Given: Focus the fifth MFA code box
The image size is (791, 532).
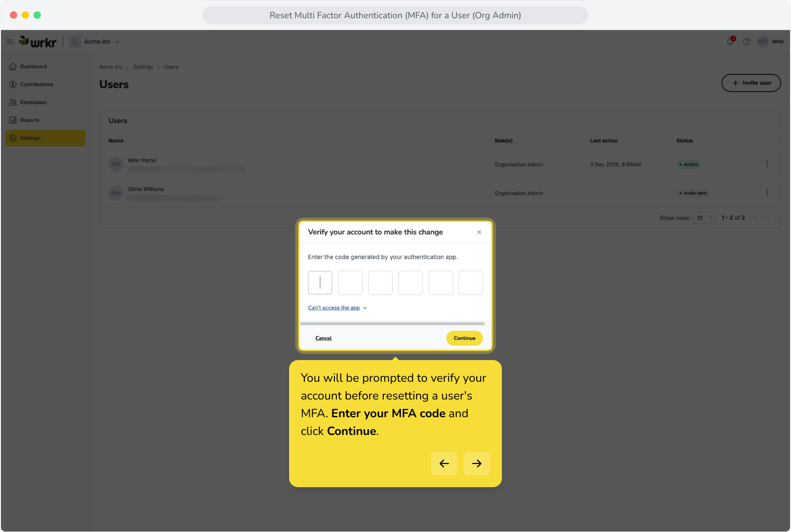Looking at the screenshot, I should [441, 283].
